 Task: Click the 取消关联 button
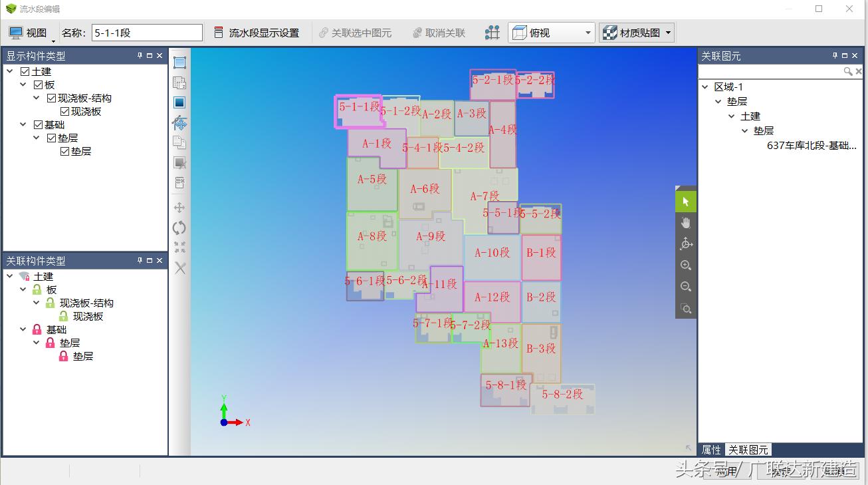tap(438, 31)
